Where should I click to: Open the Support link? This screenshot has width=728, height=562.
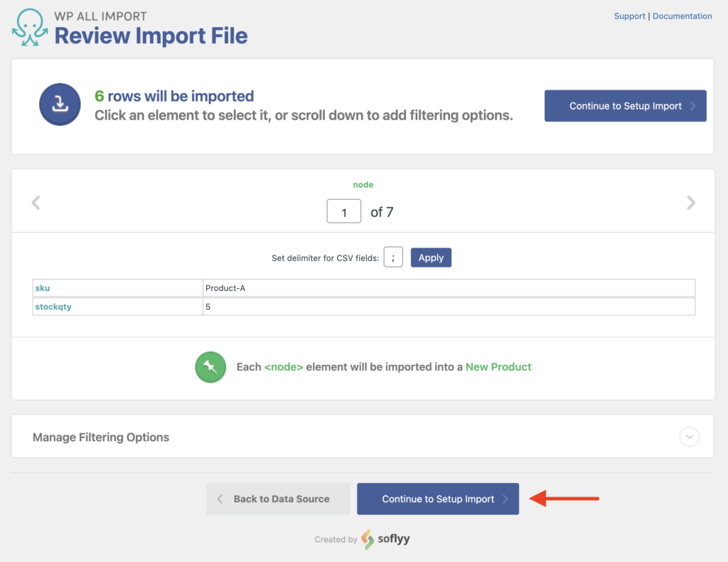(629, 16)
